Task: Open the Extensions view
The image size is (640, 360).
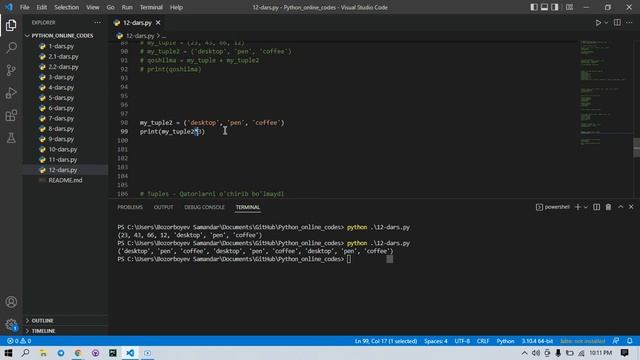Action: point(11,116)
